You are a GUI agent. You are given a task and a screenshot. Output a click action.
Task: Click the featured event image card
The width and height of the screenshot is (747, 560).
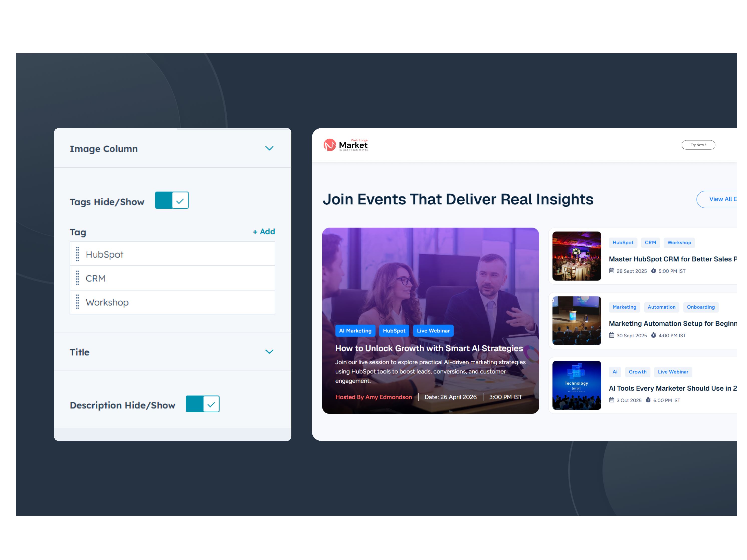coord(431,321)
